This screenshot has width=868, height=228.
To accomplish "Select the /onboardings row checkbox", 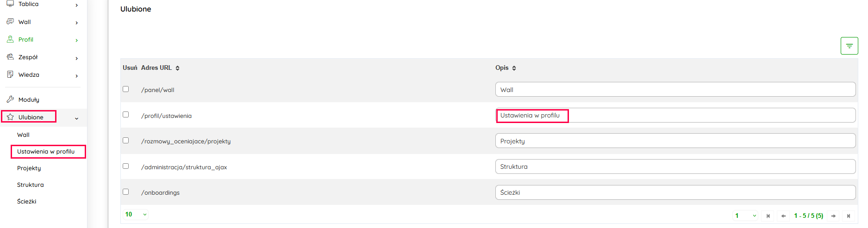I will 125,191.
